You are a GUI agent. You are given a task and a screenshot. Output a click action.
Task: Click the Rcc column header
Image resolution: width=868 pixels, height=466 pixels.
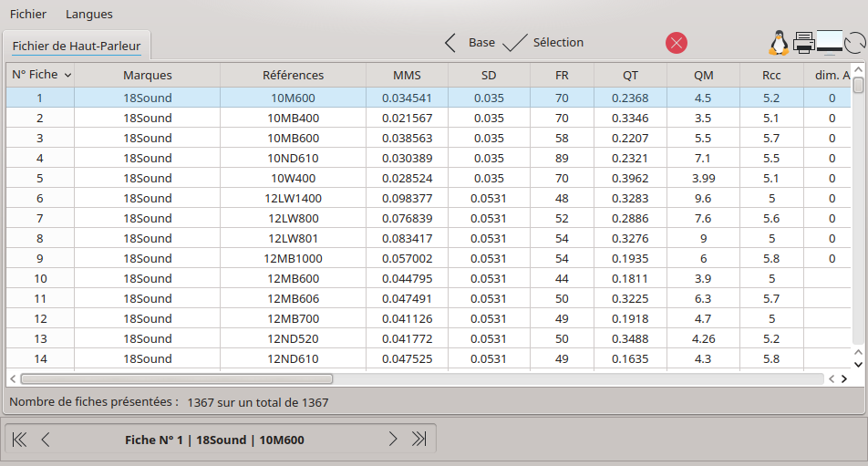click(x=771, y=76)
